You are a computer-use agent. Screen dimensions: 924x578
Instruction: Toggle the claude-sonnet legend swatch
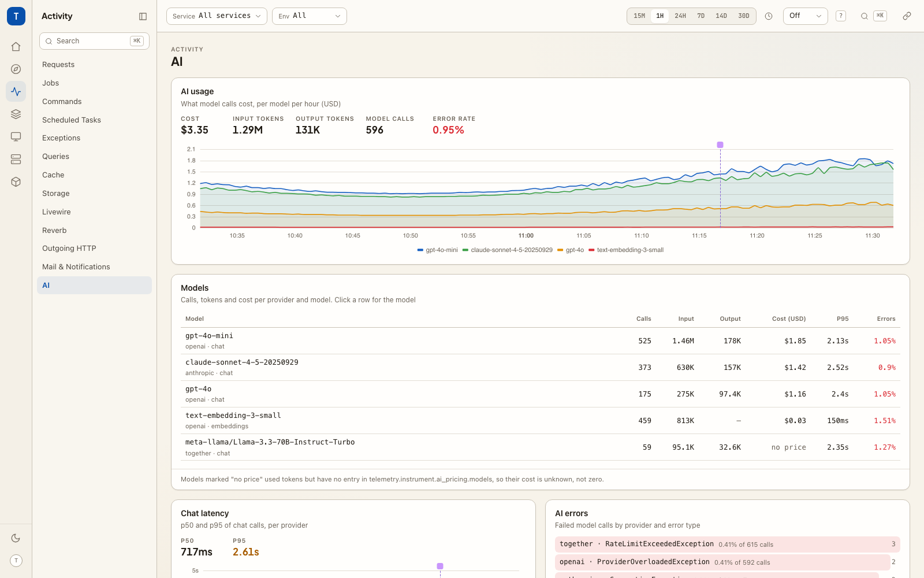[465, 250]
